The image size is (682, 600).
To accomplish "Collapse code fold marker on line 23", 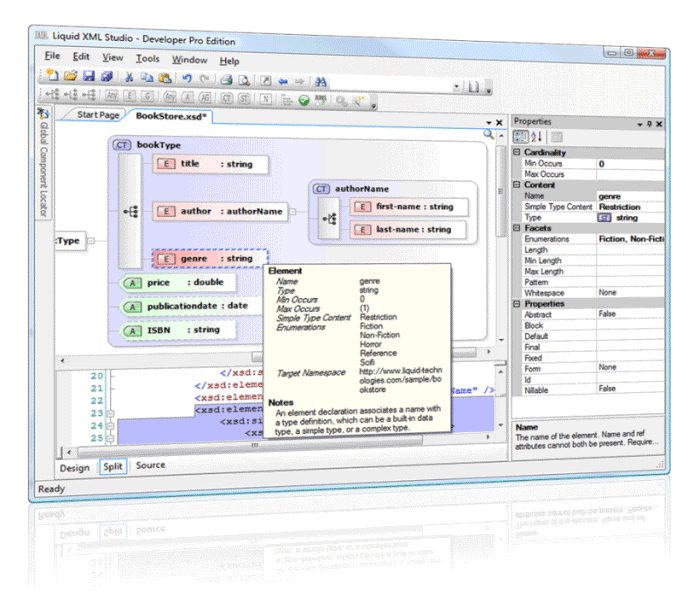I will [x=110, y=413].
